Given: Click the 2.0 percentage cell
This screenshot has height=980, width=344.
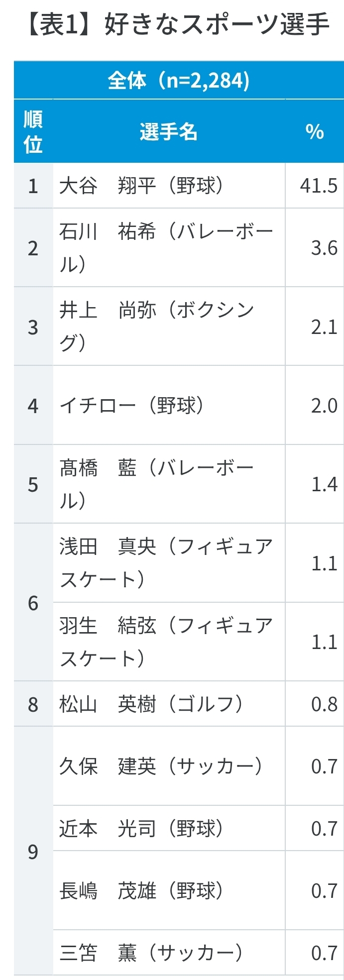Looking at the screenshot, I should [324, 406].
